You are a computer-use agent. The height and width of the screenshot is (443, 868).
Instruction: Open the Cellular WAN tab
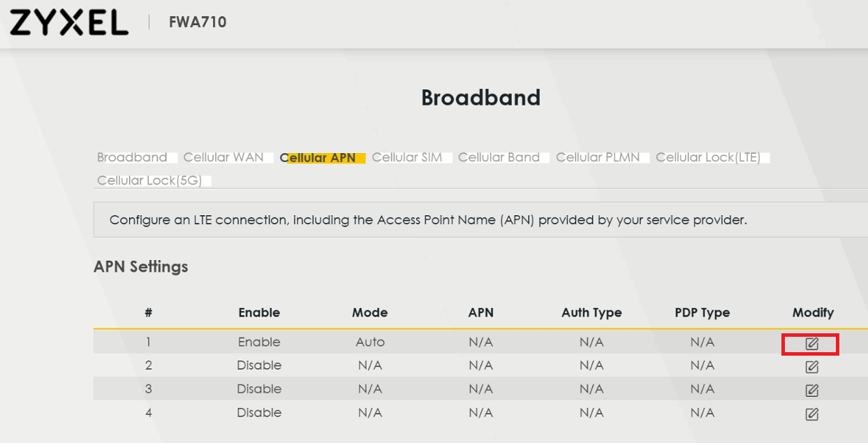(223, 157)
